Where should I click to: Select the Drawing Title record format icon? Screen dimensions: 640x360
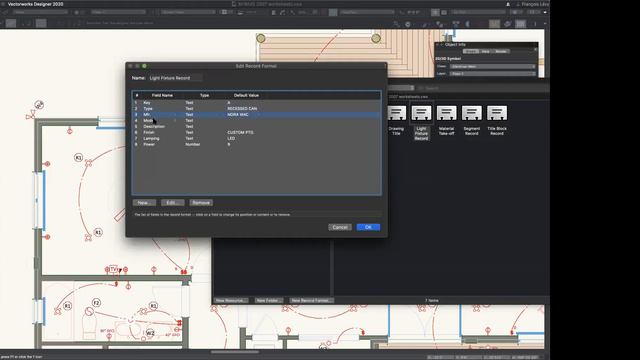click(396, 113)
